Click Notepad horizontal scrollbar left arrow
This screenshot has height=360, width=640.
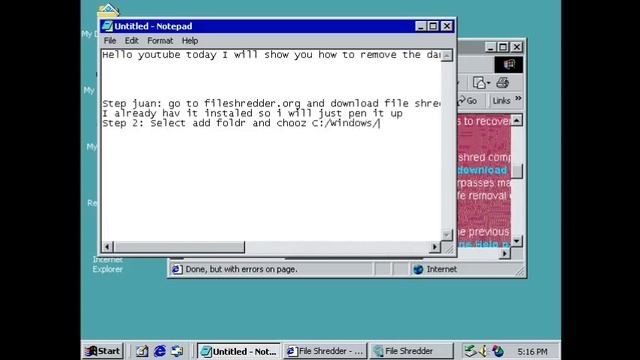pyautogui.click(x=107, y=247)
